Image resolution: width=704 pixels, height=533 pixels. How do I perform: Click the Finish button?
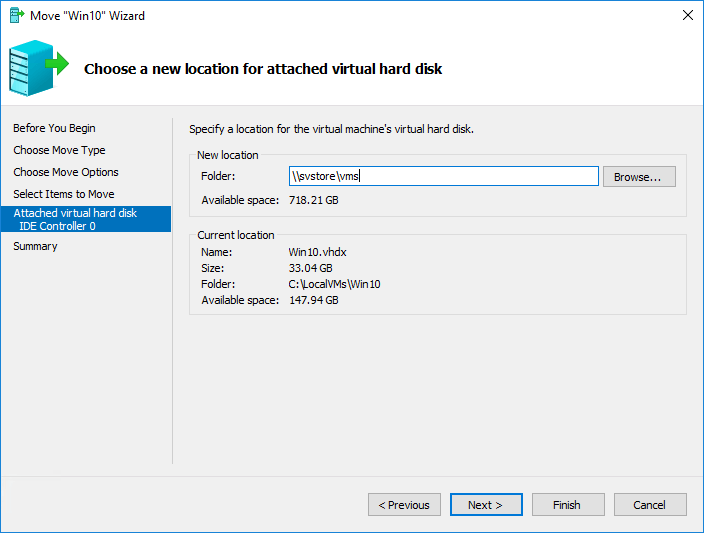click(568, 505)
